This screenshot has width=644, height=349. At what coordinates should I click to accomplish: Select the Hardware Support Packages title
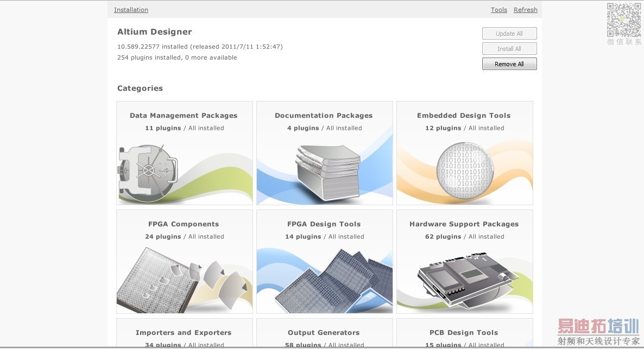464,224
